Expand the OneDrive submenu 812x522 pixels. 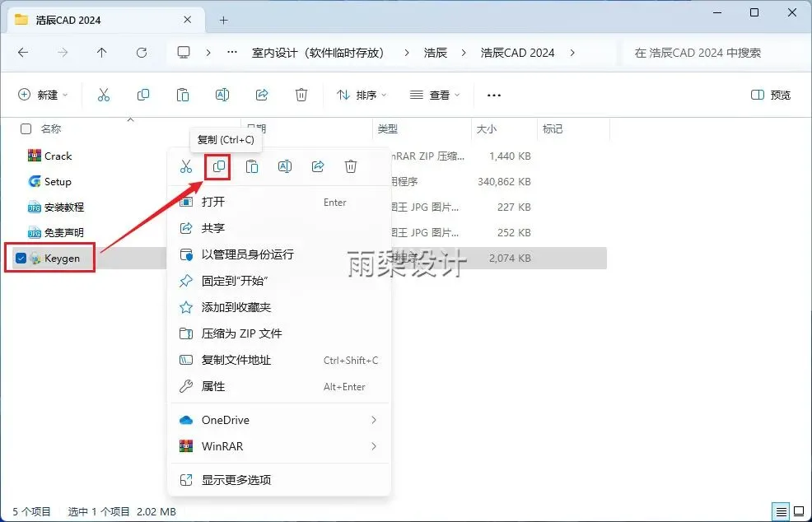tap(373, 420)
